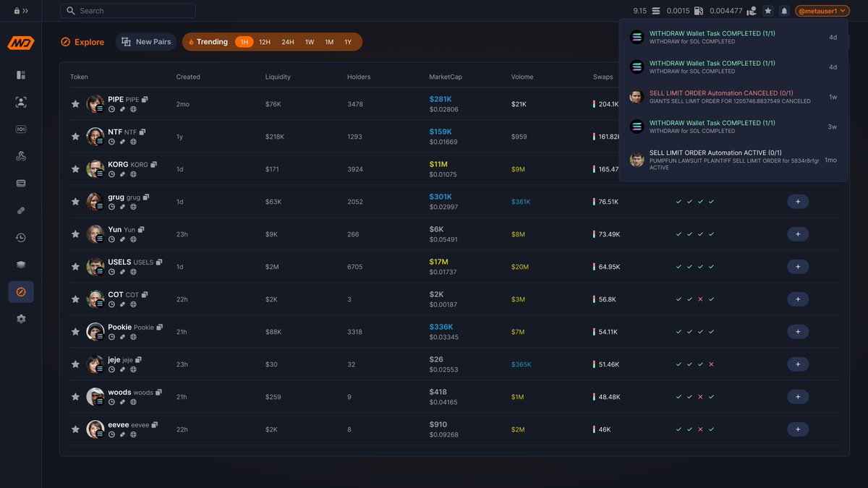Screen dimensions: 868x488
Task: Expand options for the Yun token row
Action: (x=798, y=234)
